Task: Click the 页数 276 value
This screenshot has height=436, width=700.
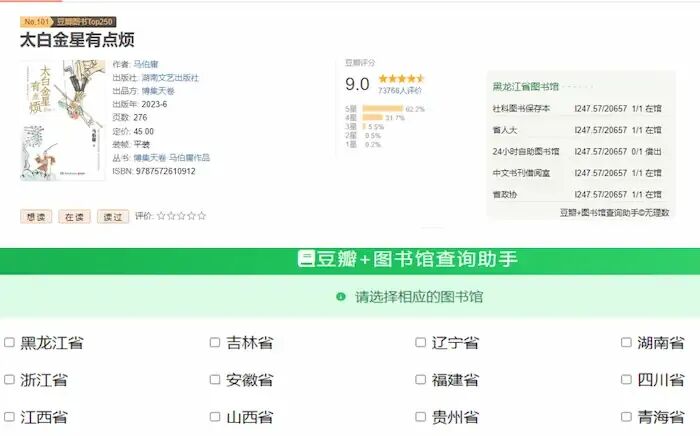Action: (140, 117)
